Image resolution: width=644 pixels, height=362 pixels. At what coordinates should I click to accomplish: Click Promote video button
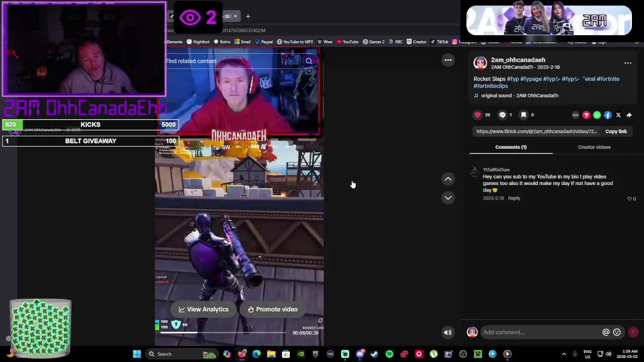272,309
